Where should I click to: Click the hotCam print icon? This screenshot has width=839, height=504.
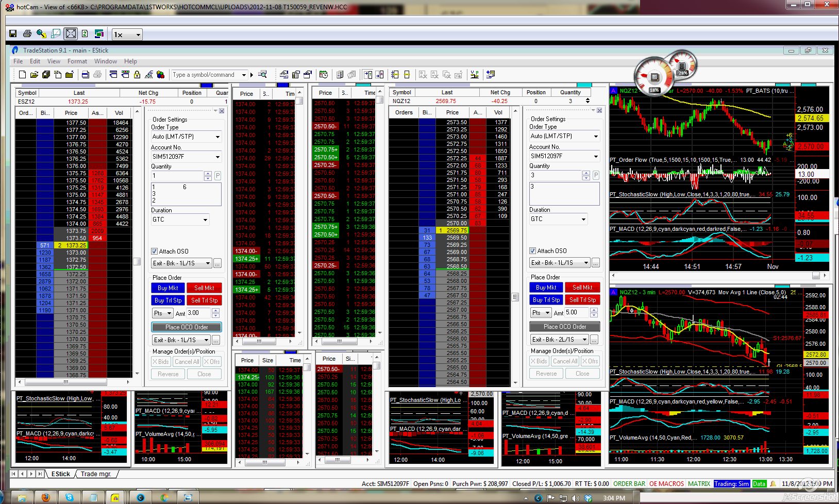pos(27,34)
